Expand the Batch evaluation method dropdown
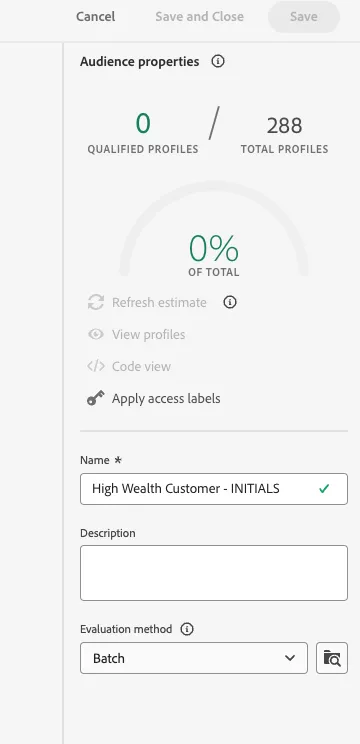Image resolution: width=360 pixels, height=744 pixels. coord(194,658)
